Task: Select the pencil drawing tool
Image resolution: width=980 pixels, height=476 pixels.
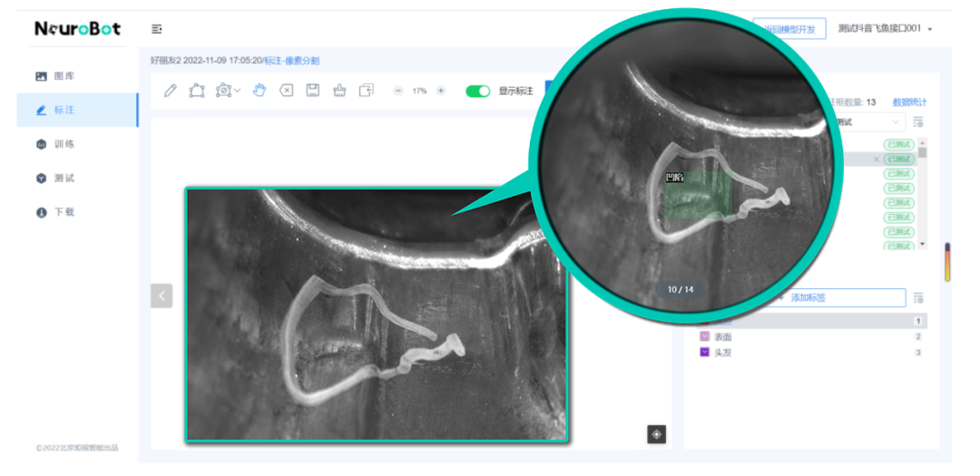Action: pyautogui.click(x=170, y=91)
